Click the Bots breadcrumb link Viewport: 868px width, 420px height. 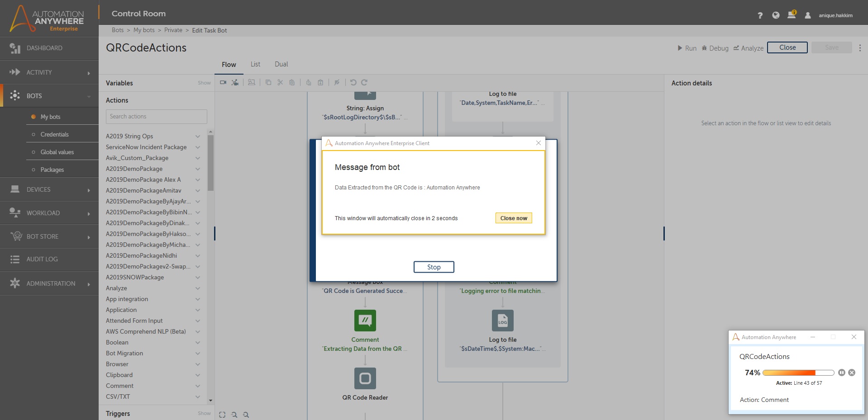pos(118,30)
